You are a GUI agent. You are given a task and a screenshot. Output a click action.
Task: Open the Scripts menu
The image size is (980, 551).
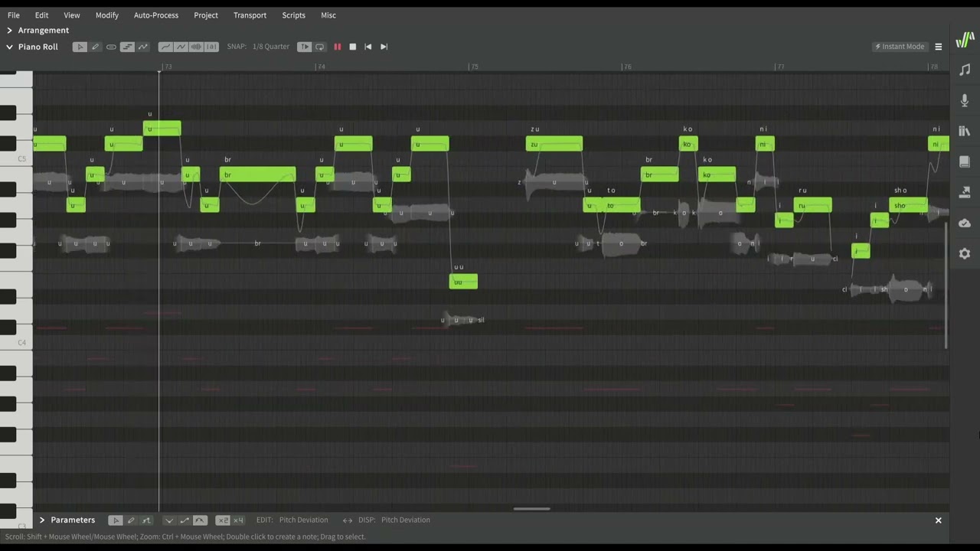[x=293, y=15]
